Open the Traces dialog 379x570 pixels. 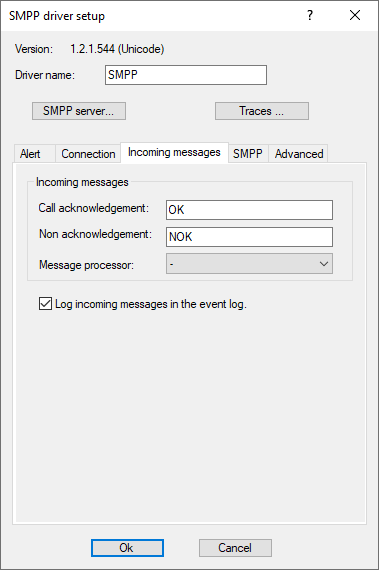point(262,111)
